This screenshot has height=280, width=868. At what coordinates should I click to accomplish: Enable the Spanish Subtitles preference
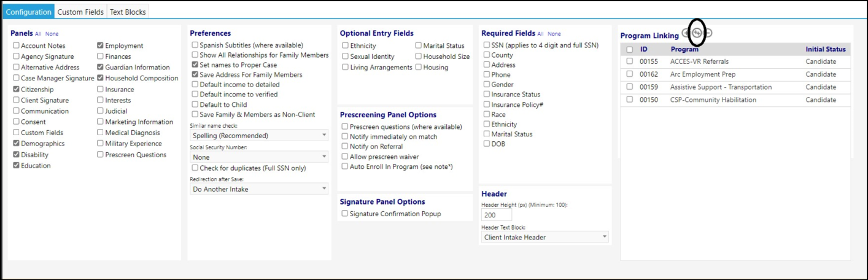pyautogui.click(x=195, y=45)
